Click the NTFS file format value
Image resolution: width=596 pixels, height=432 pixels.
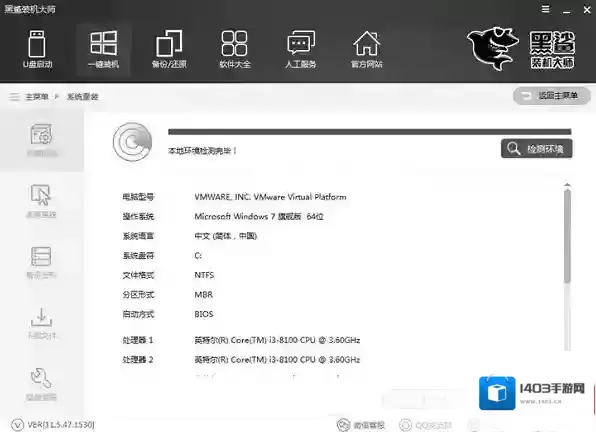coord(204,275)
